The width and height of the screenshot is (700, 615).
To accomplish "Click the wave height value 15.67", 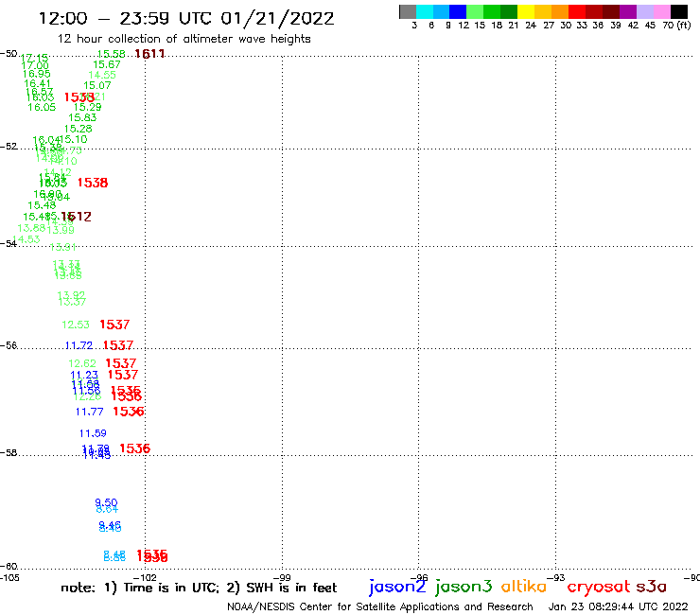I will point(107,64).
